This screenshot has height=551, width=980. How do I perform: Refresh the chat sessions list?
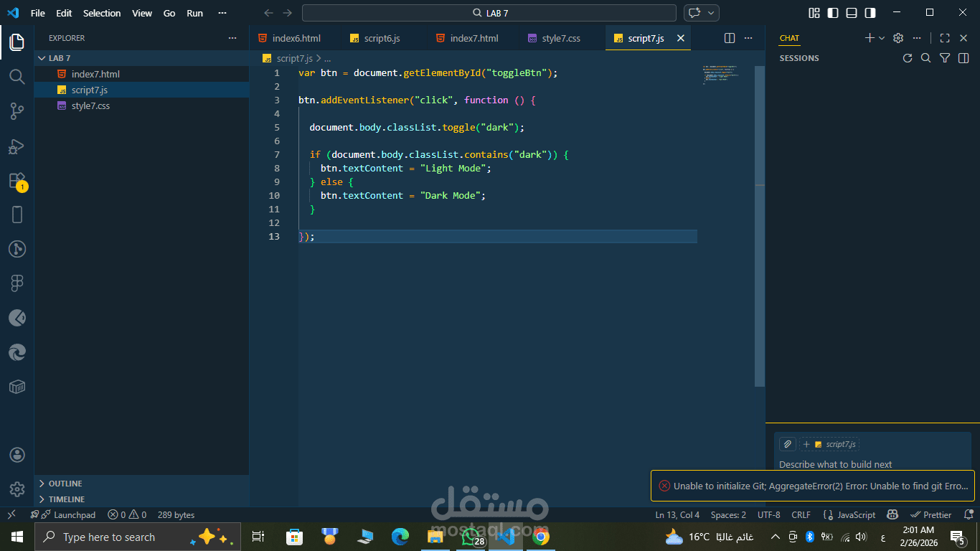[908, 58]
